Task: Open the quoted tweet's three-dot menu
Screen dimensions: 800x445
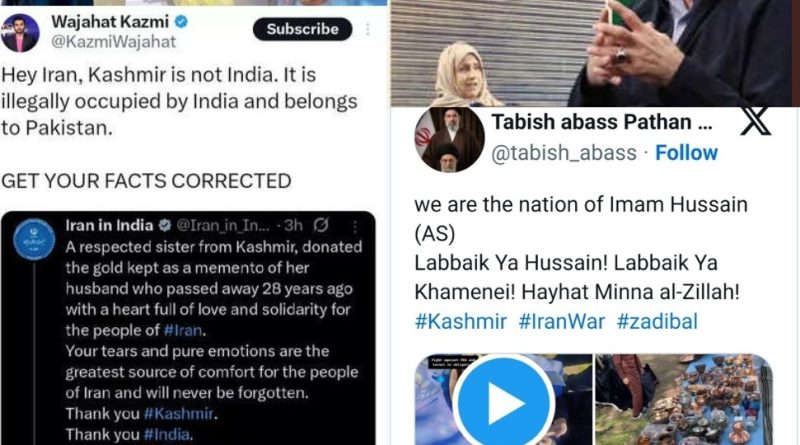Action: [355, 226]
